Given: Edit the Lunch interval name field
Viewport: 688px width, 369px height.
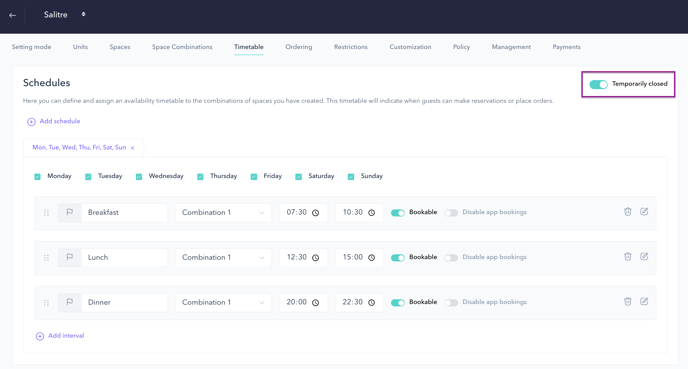Looking at the screenshot, I should tap(124, 258).
